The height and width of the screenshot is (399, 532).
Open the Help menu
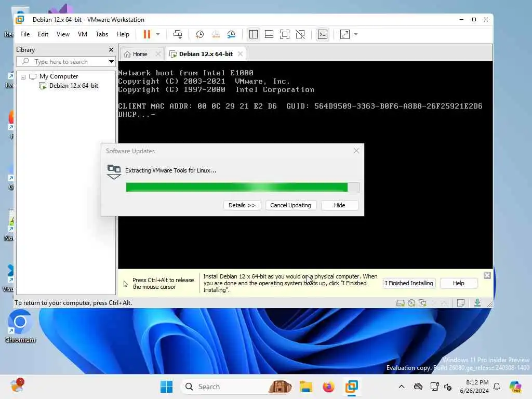click(123, 34)
